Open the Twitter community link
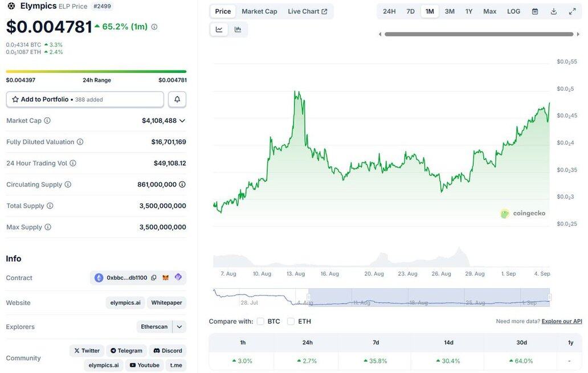 [87, 351]
